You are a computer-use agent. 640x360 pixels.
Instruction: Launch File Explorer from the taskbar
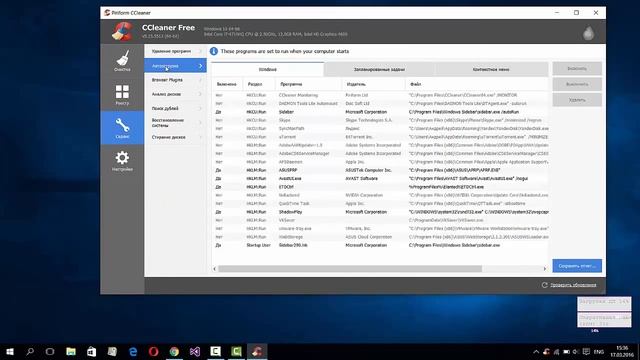[x=71, y=351]
